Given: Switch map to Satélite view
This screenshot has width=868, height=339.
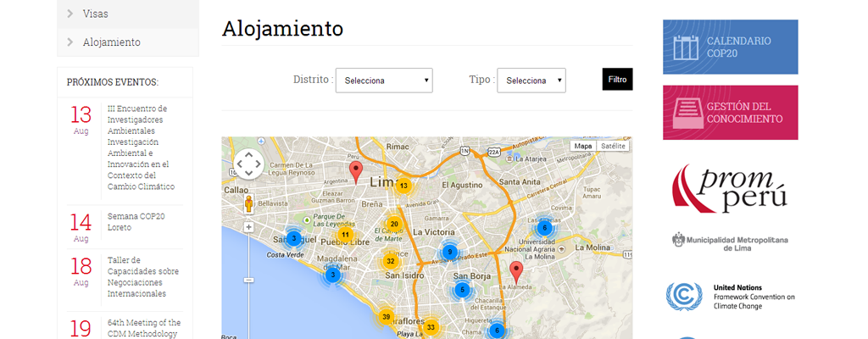Looking at the screenshot, I should (612, 146).
